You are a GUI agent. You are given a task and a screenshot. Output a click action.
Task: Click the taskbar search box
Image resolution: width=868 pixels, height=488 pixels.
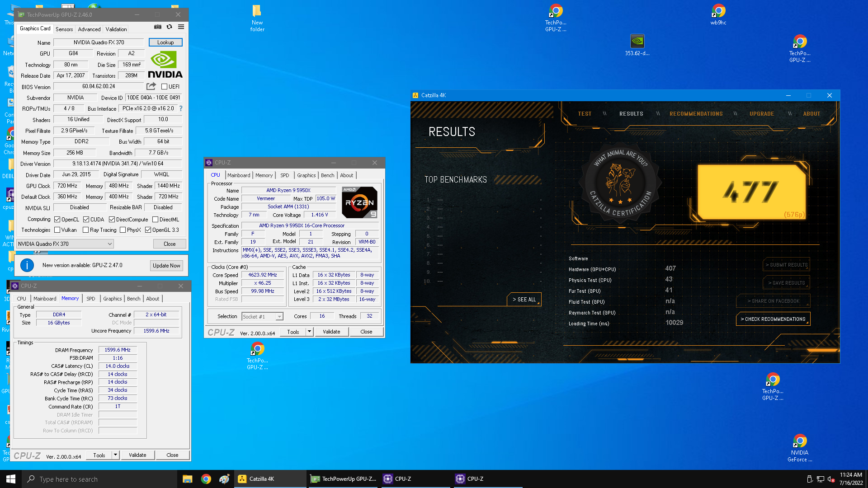[x=99, y=479]
